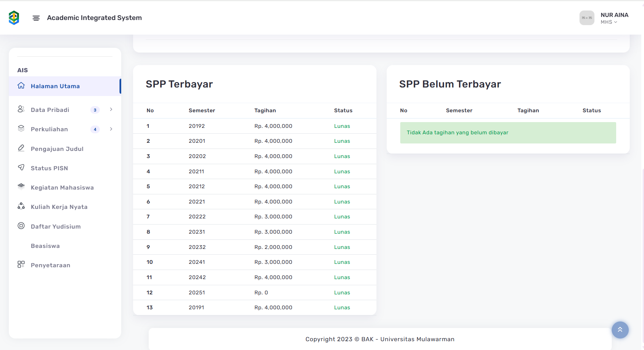
Task: Expand the Data Pribadi submenu chevron
Action: [111, 110]
